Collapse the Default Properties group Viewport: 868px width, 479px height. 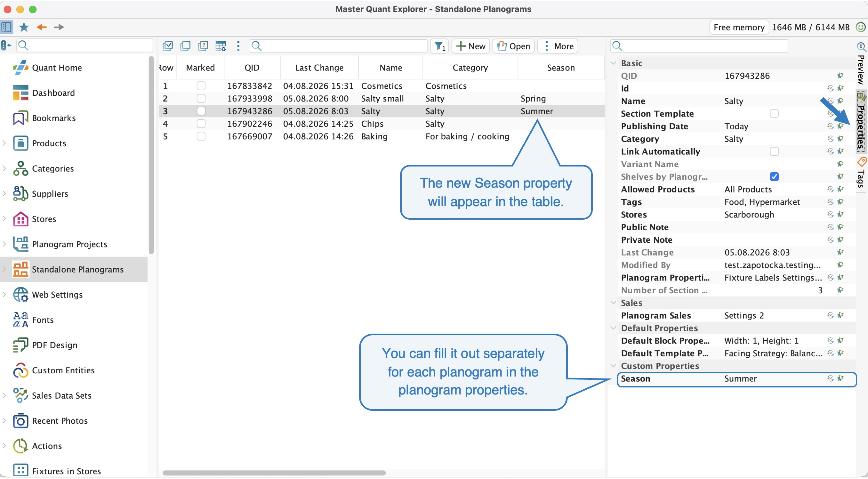tap(613, 328)
